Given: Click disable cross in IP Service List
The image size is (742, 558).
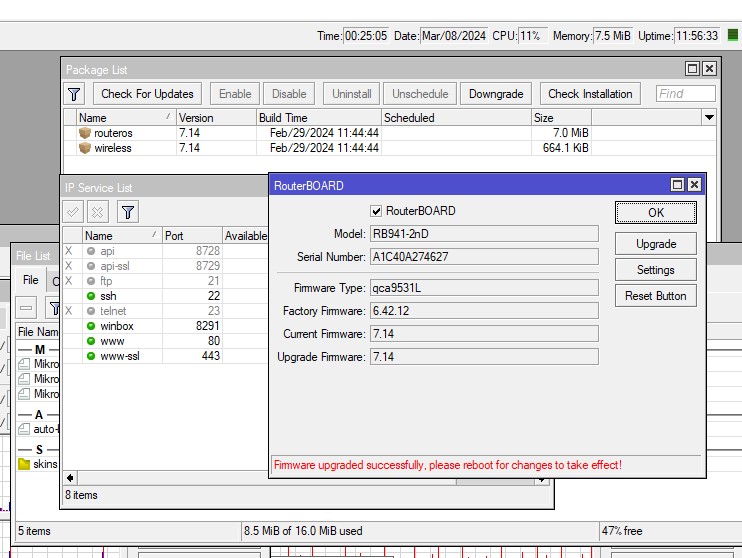Looking at the screenshot, I should pyautogui.click(x=97, y=212).
